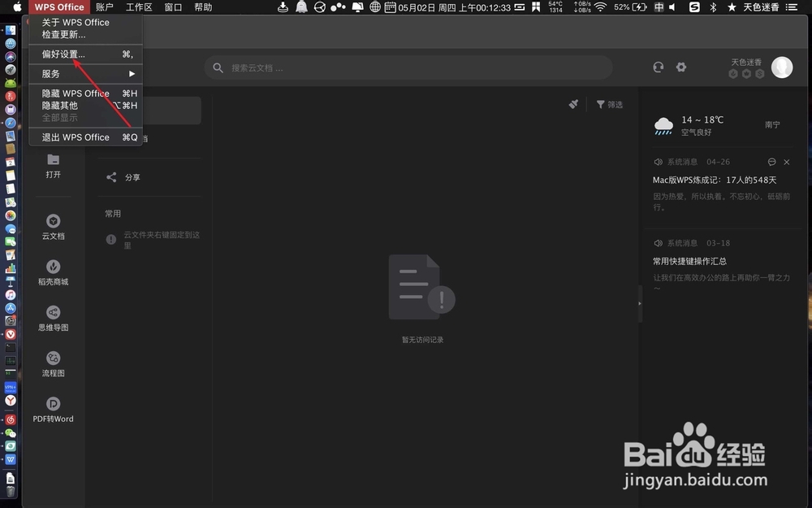
Task: Dismiss the 04-26 system message
Action: point(787,162)
